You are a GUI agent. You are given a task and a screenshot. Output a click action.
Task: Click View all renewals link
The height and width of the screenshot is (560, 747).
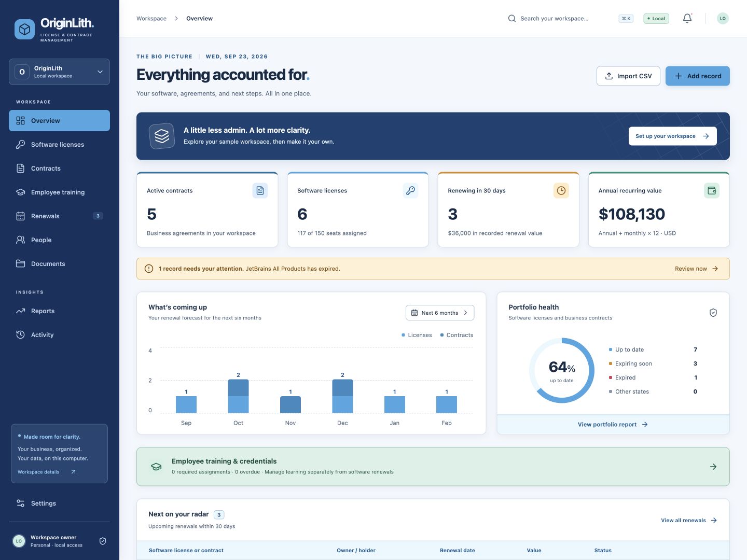click(689, 520)
